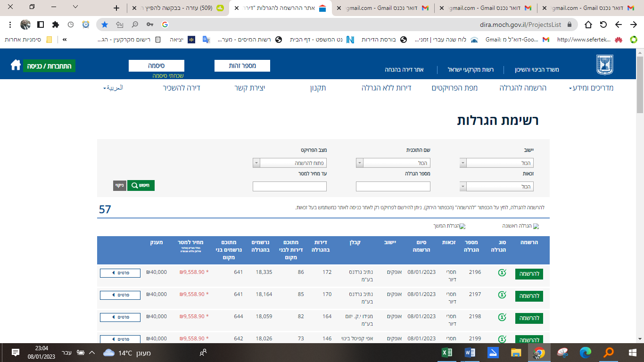The width and height of the screenshot is (644, 362).
Task: Click the browser home button
Action: tap(588, 25)
